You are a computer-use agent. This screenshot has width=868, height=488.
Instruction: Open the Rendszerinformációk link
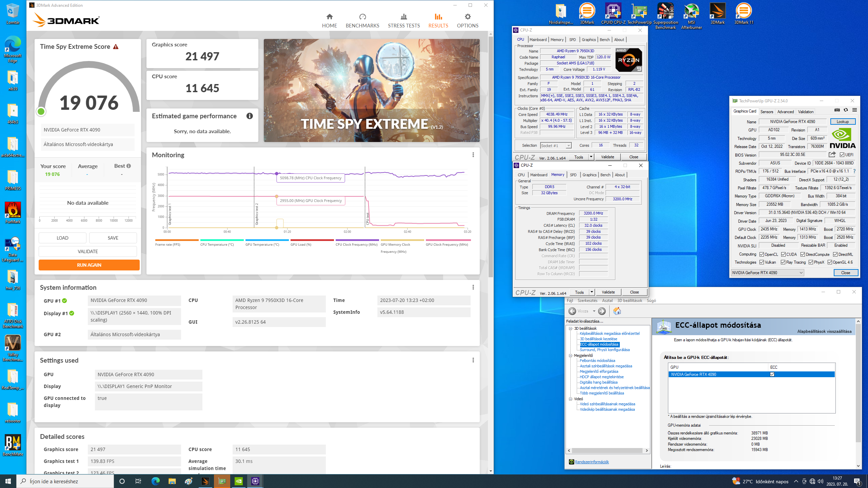pos(592,462)
